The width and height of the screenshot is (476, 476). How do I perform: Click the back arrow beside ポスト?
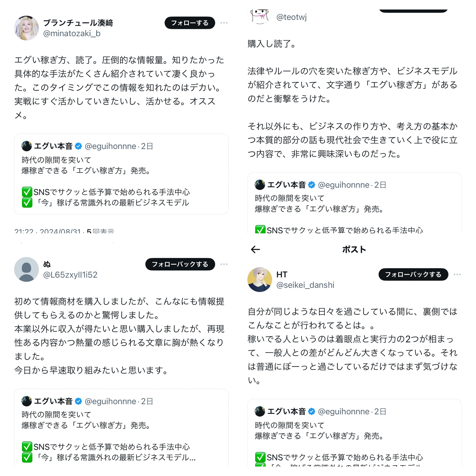coord(255,249)
